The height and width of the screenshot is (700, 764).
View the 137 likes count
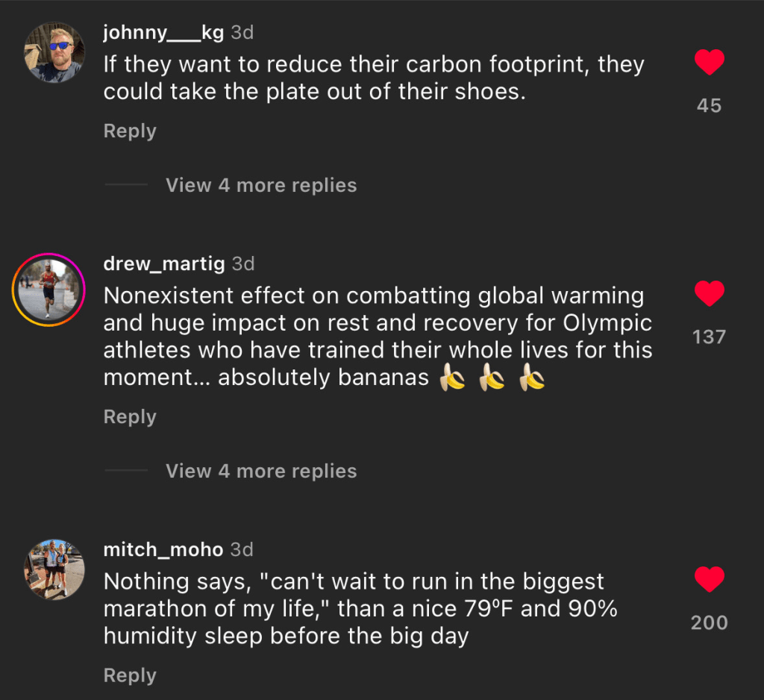tap(709, 337)
